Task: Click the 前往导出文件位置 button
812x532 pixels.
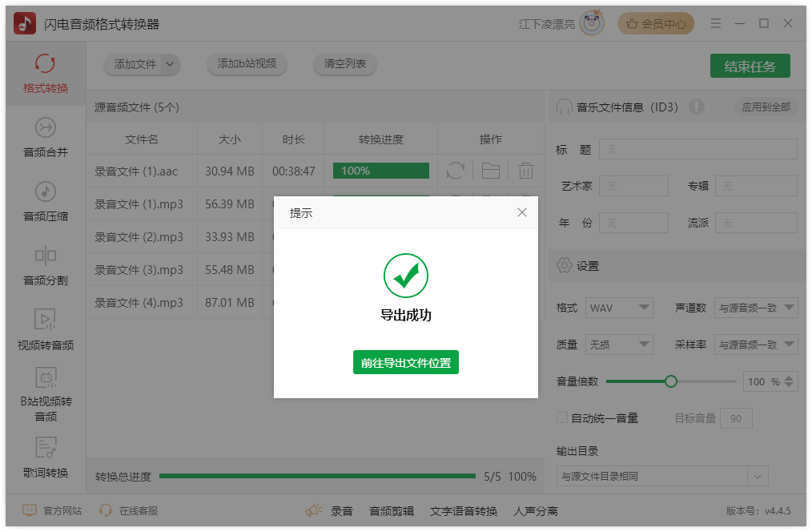Action: click(406, 362)
